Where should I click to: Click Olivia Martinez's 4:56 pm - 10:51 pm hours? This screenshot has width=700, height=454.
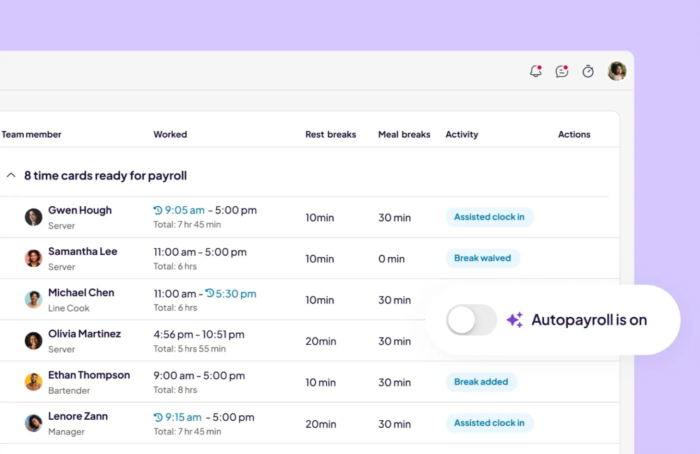(x=199, y=334)
